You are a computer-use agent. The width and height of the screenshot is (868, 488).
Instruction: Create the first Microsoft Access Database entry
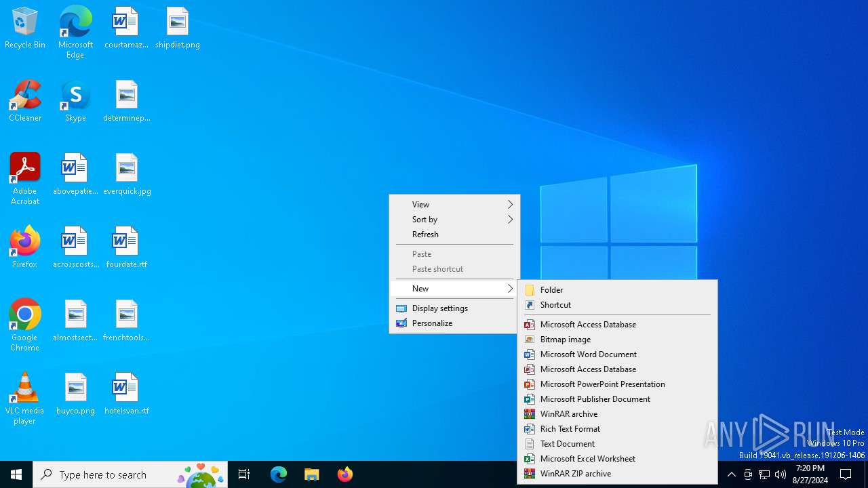617,325
